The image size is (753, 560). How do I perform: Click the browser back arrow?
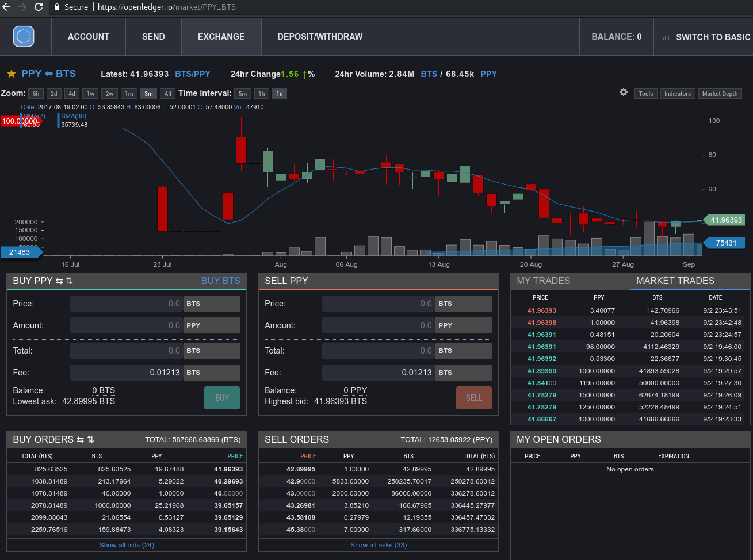(7, 7)
